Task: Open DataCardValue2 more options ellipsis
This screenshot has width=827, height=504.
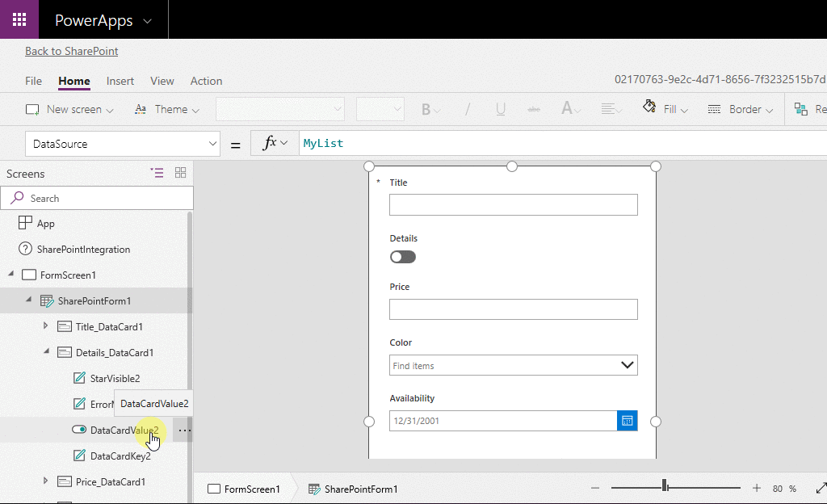Action: [184, 430]
